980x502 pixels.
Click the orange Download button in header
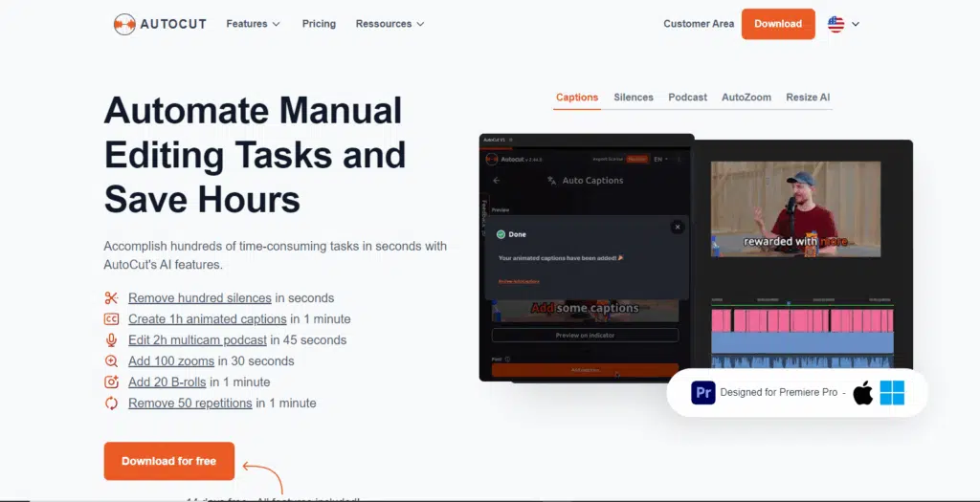click(x=778, y=24)
